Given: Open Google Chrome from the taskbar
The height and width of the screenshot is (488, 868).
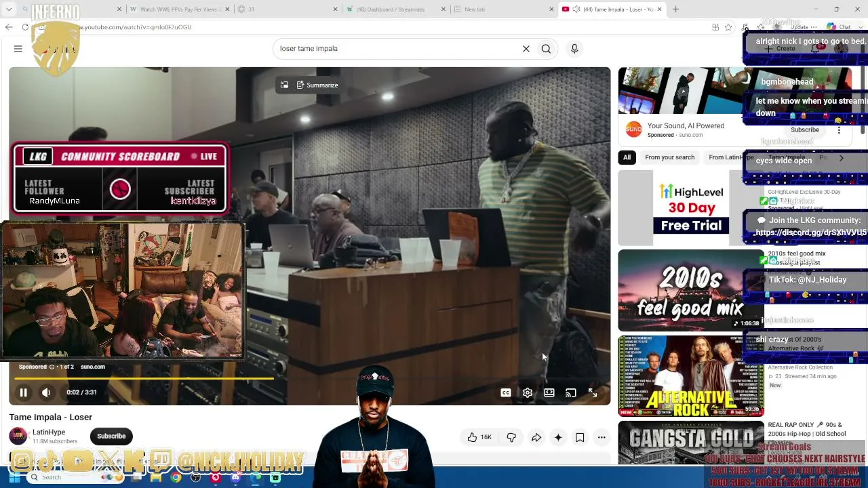Looking at the screenshot, I should click(176, 478).
